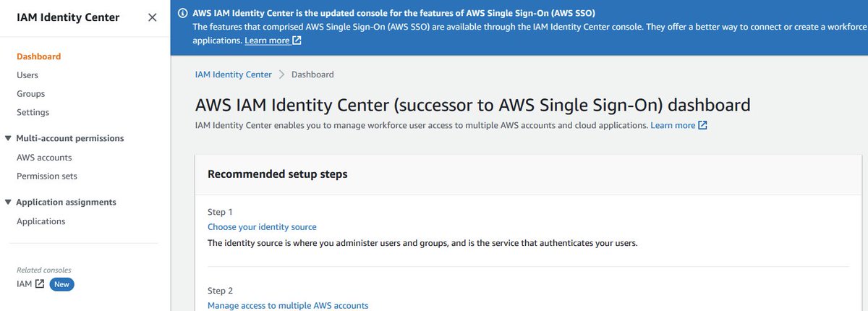This screenshot has width=868, height=311.
Task: Click the info icon in blue banner
Action: click(182, 14)
